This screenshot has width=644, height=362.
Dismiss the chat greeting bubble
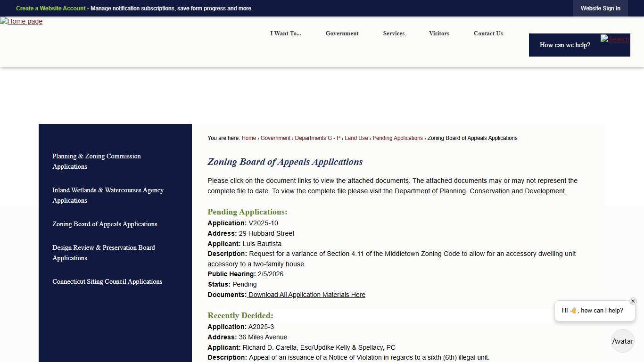(633, 301)
